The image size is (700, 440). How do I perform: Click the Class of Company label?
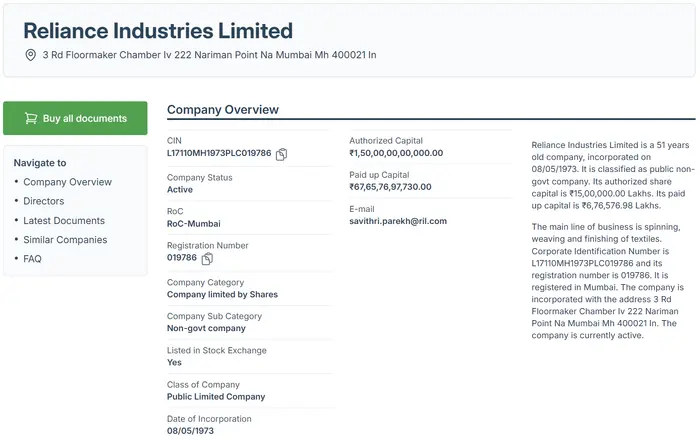click(x=203, y=385)
